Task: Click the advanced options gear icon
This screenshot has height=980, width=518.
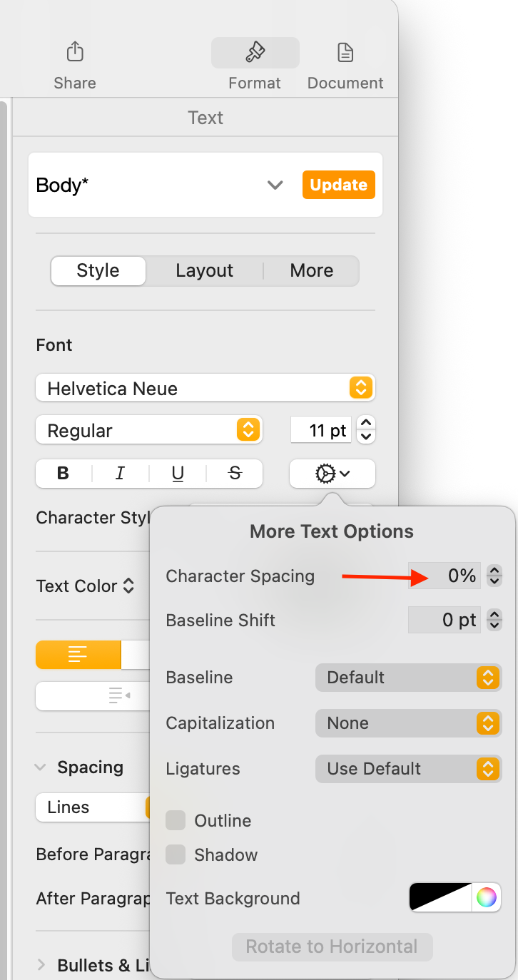Action: (332, 474)
